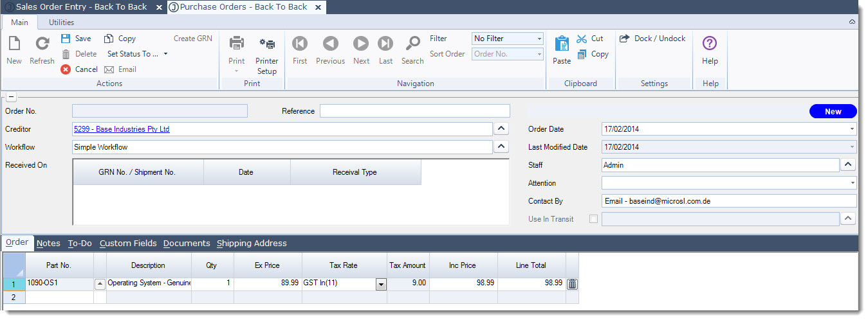This screenshot has height=320, width=868.
Task: Close the Sales Order Entry tab
Action: pyautogui.click(x=159, y=7)
